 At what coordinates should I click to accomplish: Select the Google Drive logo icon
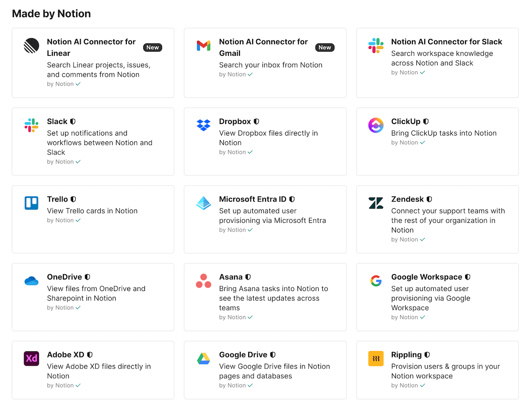point(203,359)
